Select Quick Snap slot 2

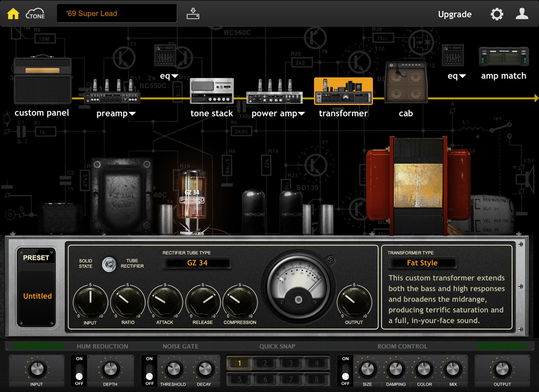265,363
